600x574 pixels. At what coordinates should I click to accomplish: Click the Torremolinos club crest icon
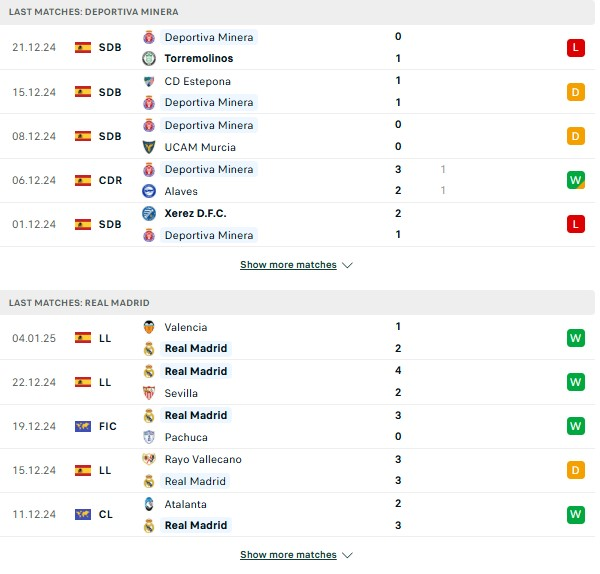pyautogui.click(x=149, y=59)
